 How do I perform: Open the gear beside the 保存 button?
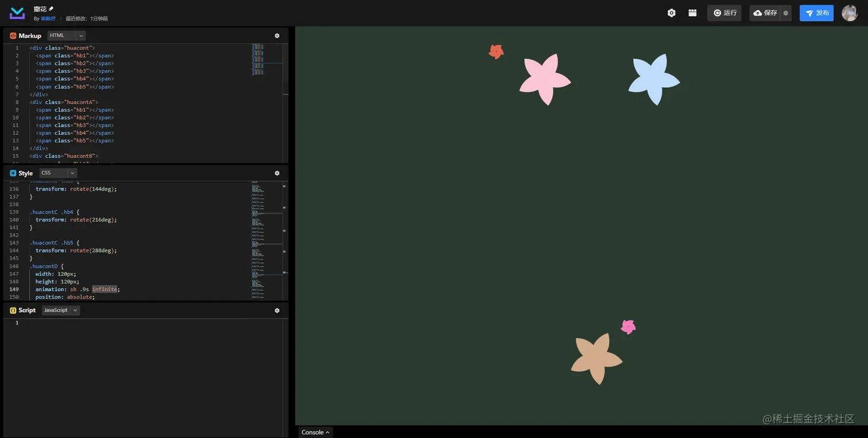(786, 13)
